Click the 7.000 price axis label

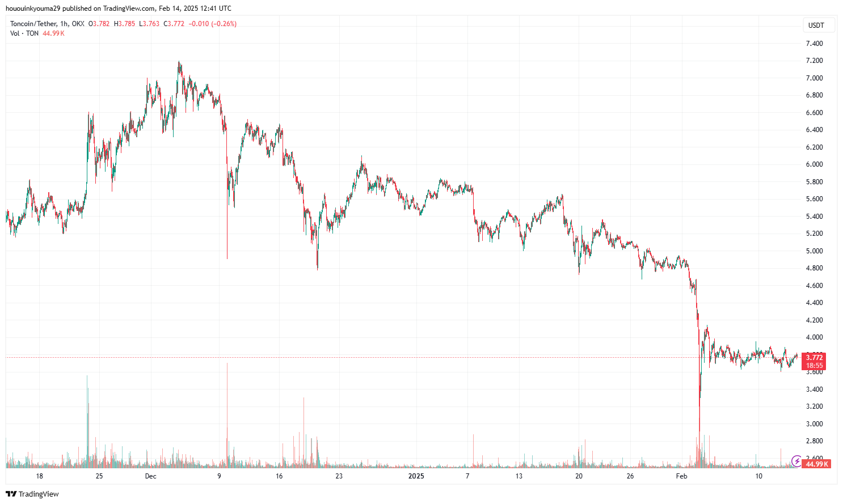[x=814, y=78]
